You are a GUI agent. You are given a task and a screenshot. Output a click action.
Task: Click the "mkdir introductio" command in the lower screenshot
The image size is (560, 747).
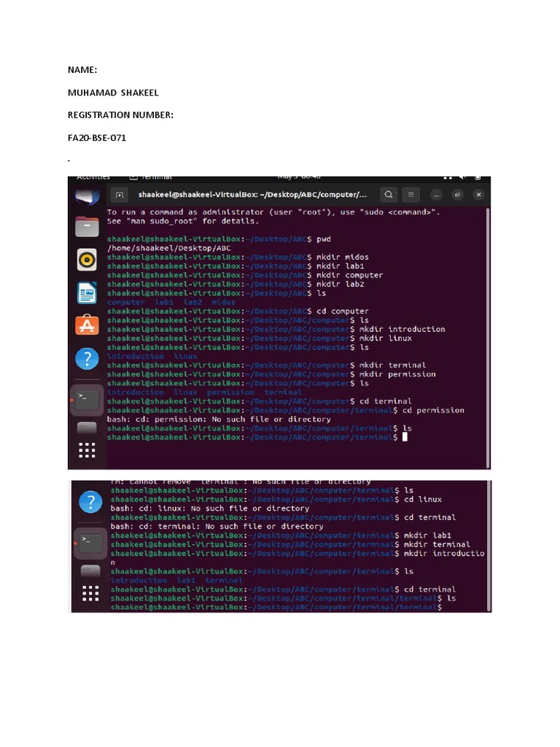444,554
